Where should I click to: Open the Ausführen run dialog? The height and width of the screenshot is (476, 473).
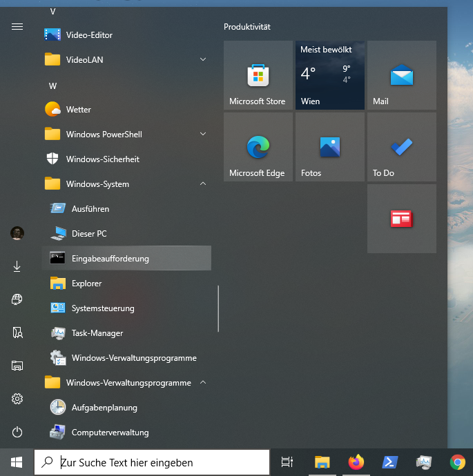[126, 209]
